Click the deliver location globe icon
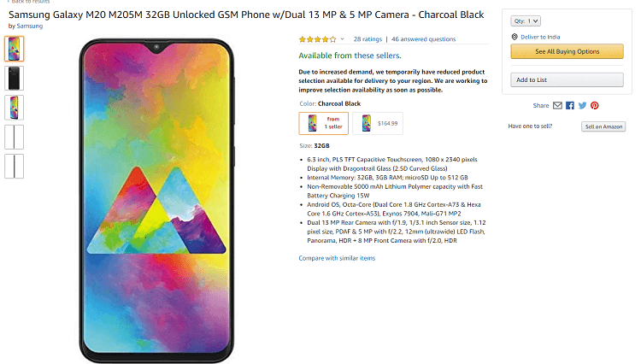The height and width of the screenshot is (364, 641). tap(515, 37)
